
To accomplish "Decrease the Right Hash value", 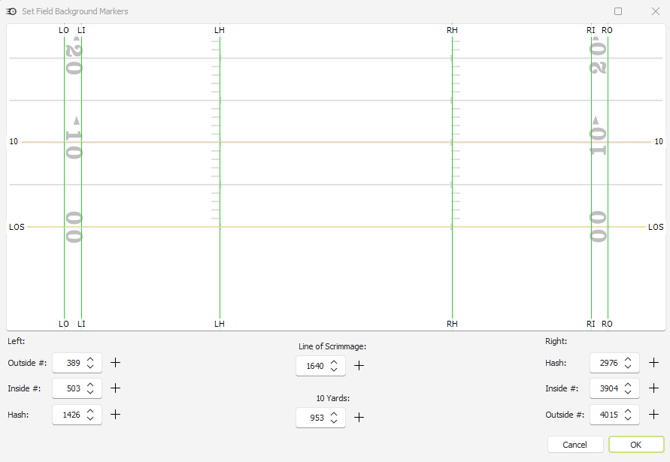I will tap(628, 366).
